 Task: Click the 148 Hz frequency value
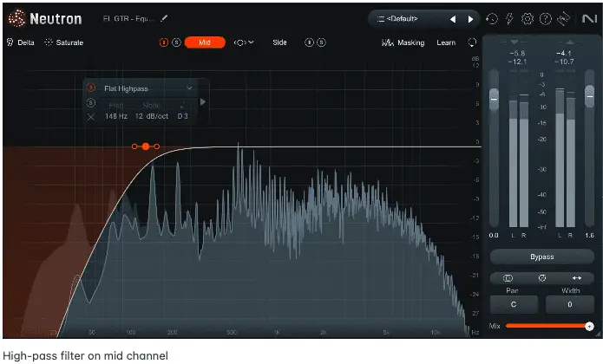click(116, 116)
